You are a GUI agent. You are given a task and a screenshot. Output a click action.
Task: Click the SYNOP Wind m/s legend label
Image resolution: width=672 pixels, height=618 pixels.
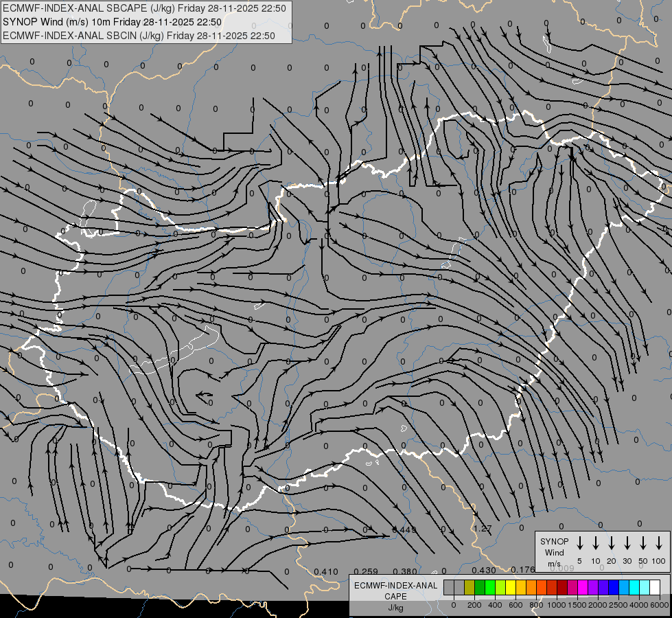pyautogui.click(x=554, y=552)
